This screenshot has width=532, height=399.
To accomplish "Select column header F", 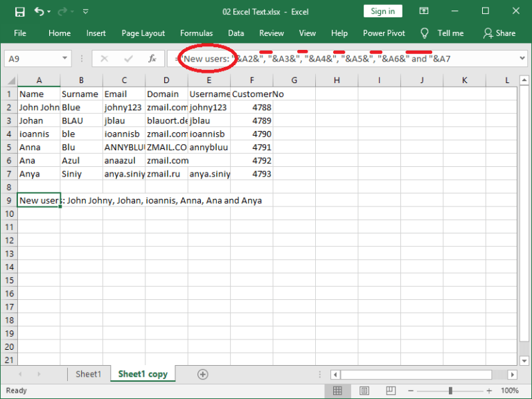I will pyautogui.click(x=251, y=80).
